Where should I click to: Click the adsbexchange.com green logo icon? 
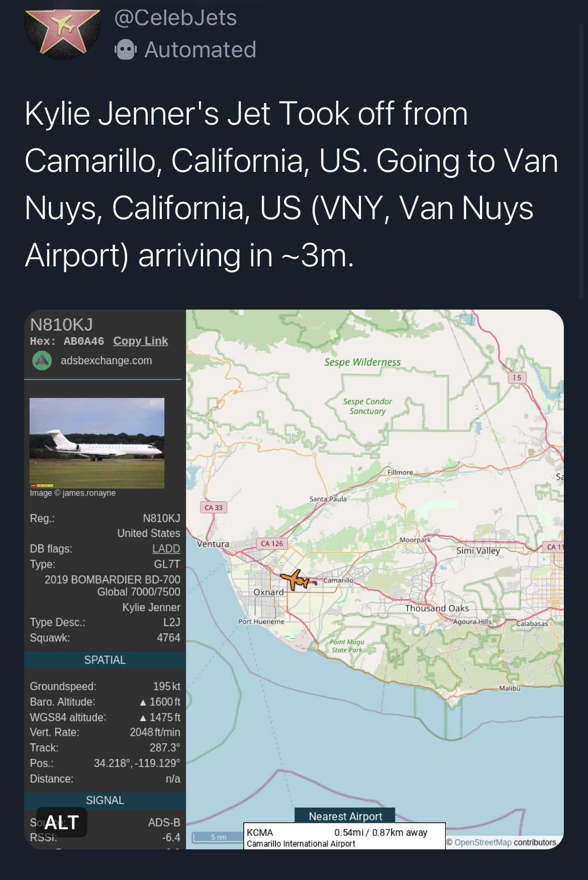tap(42, 360)
